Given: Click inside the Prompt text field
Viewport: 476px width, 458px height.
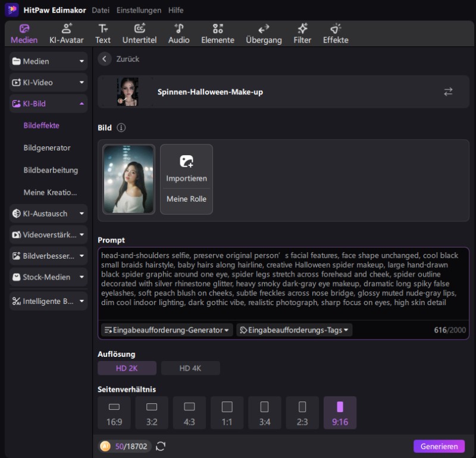Looking at the screenshot, I should pyautogui.click(x=284, y=284).
